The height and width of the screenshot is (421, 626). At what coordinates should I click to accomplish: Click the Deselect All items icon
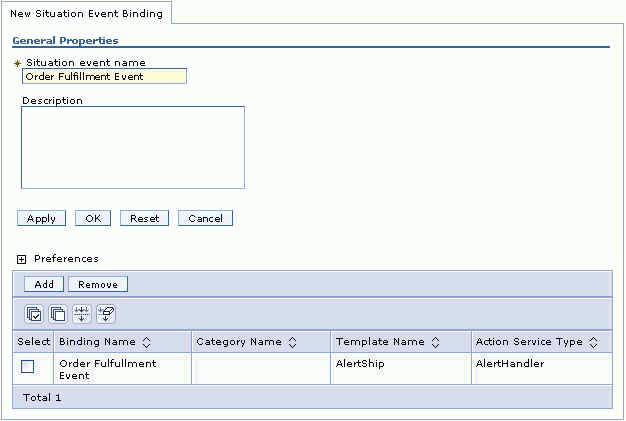58,314
